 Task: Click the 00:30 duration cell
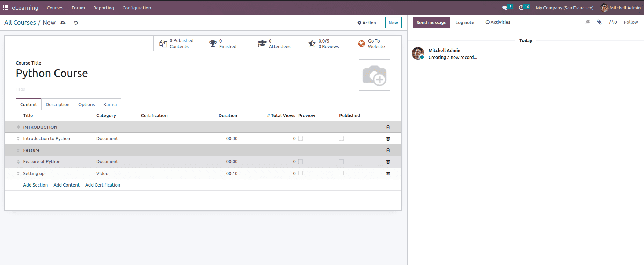232,139
